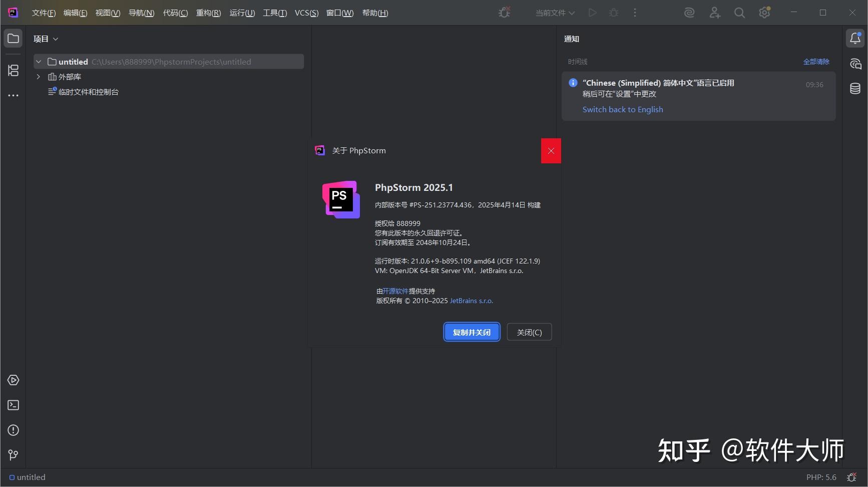
Task: Open the More Actions vertical dots
Action: click(635, 13)
